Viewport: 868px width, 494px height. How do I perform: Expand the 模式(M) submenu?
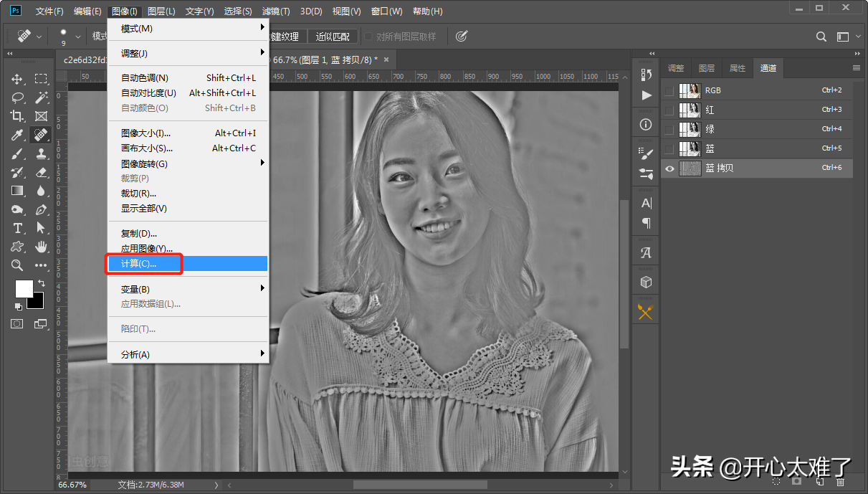187,29
